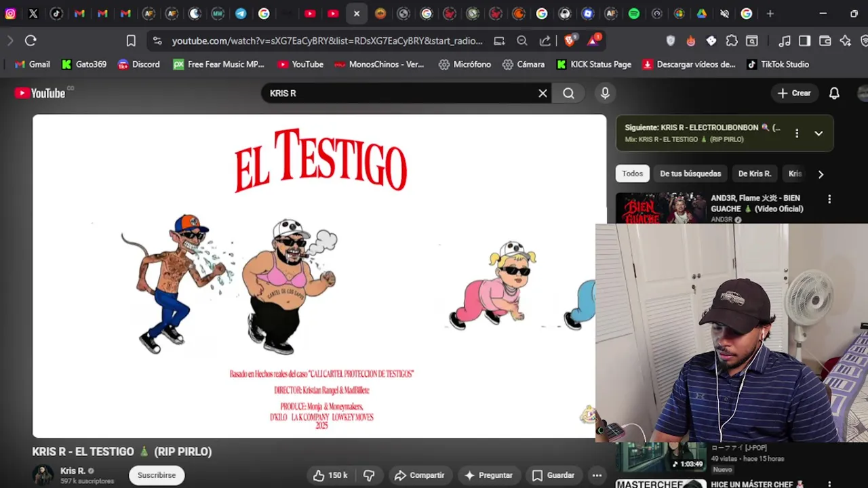
Task: Open the Kris R. channel name
Action: coord(73,470)
